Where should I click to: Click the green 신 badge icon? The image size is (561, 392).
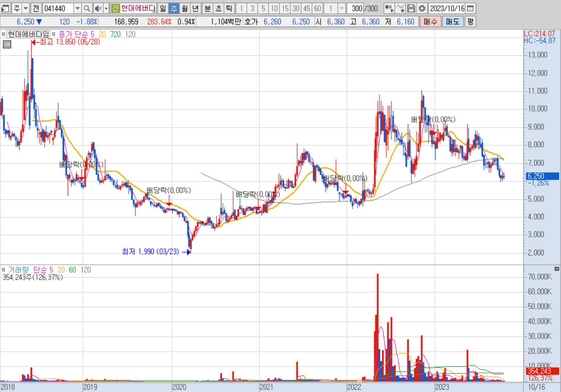pos(115,8)
